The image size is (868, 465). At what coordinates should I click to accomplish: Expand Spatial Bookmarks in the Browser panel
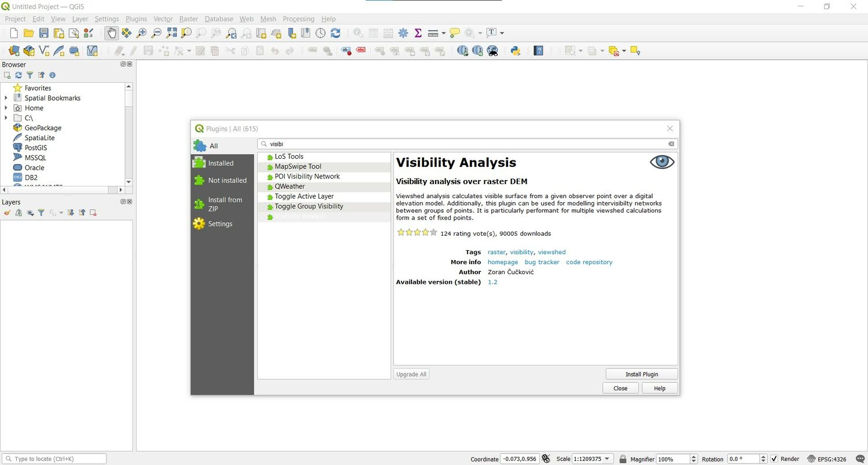click(6, 97)
